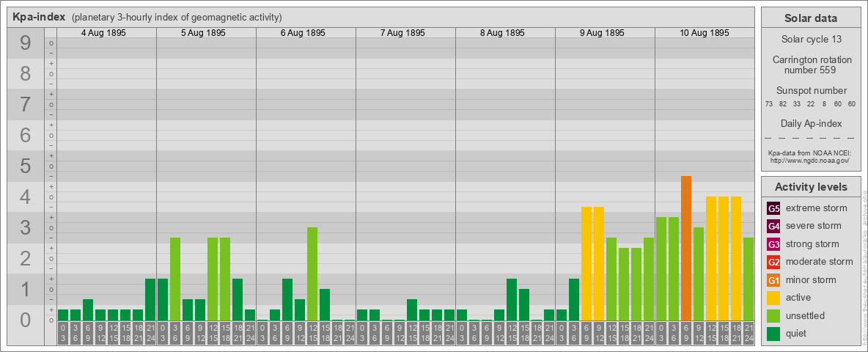Image resolution: width=868 pixels, height=352 pixels.
Task: Select the 8 Aug 1895 date header
Action: (x=502, y=33)
